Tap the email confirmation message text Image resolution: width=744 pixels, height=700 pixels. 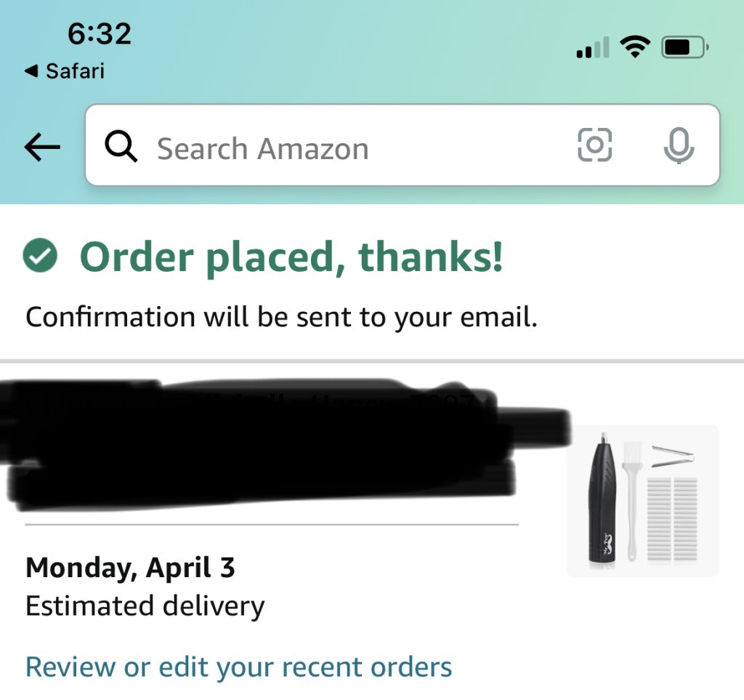point(281,318)
